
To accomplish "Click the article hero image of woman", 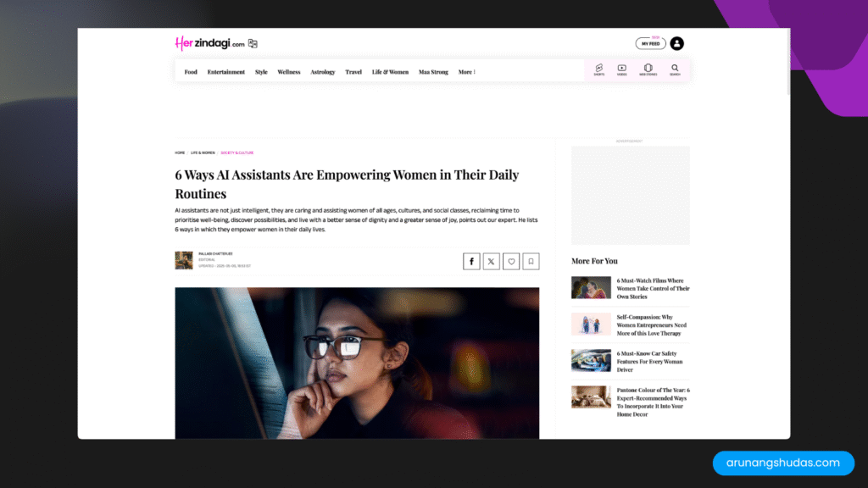I will click(357, 363).
